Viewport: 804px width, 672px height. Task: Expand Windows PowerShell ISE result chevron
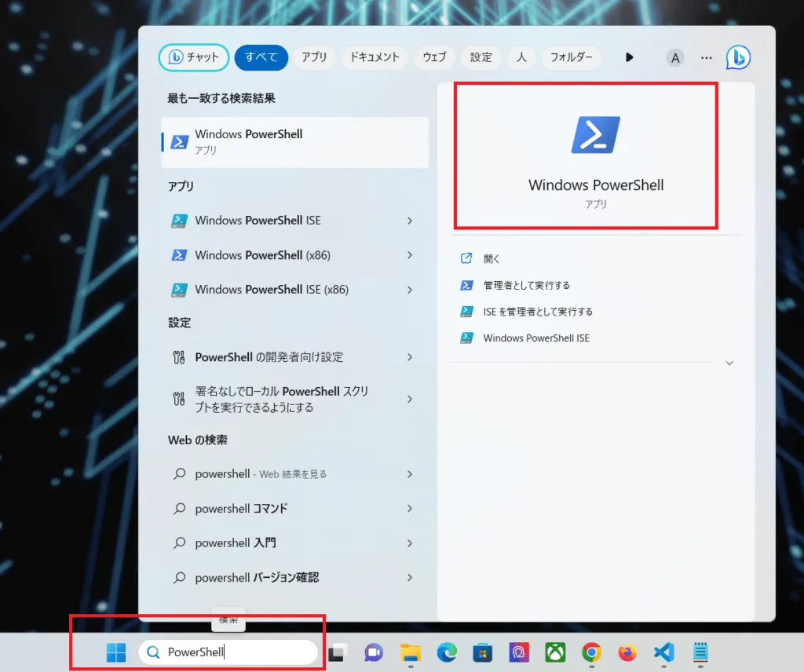point(410,221)
